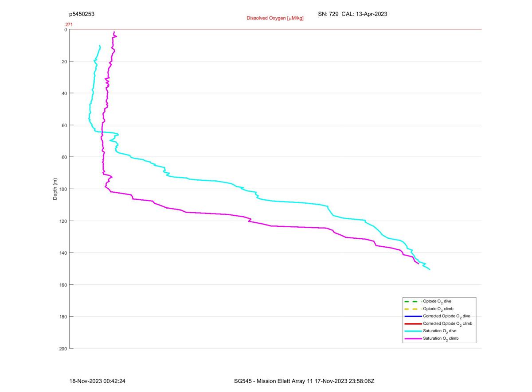
Task: Select the Saturation O2 climb legend label
Action: pos(441,338)
